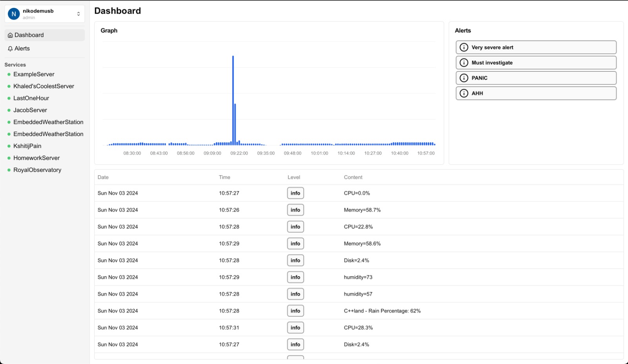The height and width of the screenshot is (364, 628).
Task: Click the Alerts bell icon
Action: pos(10,49)
